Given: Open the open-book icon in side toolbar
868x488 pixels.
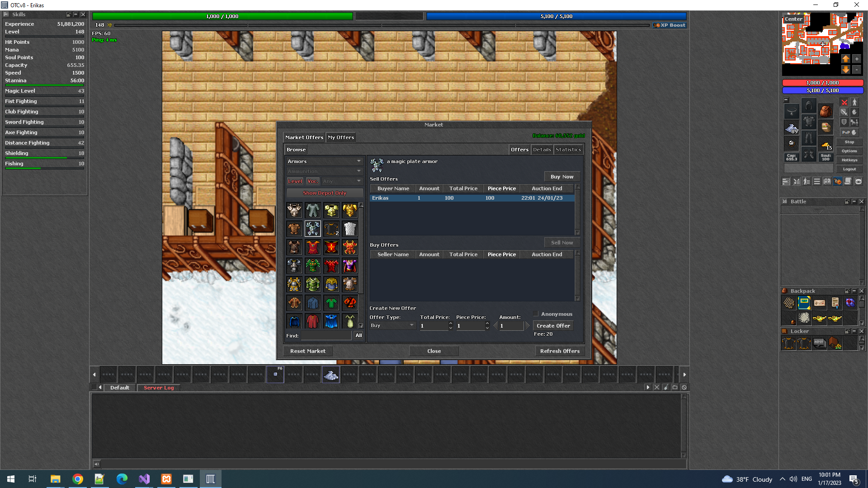Looking at the screenshot, I should 827,182.
